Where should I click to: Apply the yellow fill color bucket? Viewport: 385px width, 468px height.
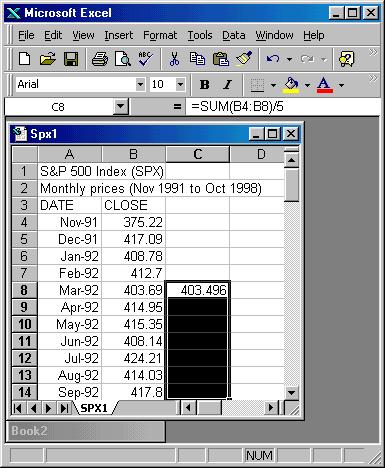coord(291,85)
